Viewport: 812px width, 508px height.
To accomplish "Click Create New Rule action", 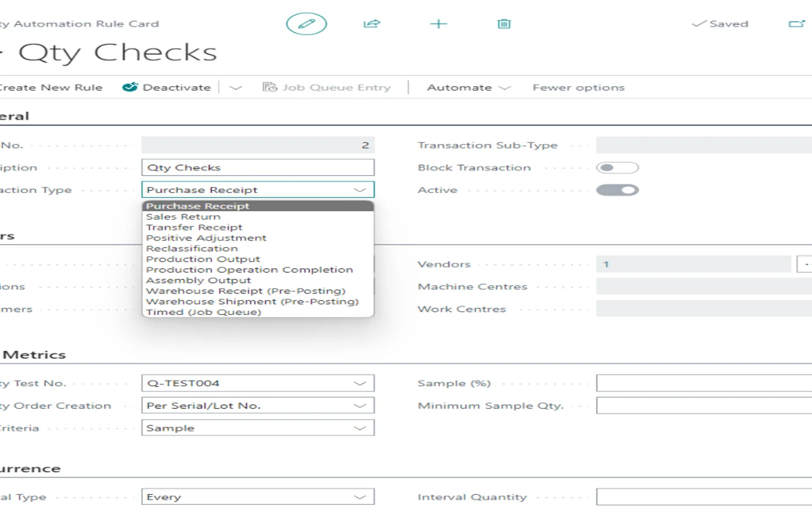I will (x=51, y=87).
